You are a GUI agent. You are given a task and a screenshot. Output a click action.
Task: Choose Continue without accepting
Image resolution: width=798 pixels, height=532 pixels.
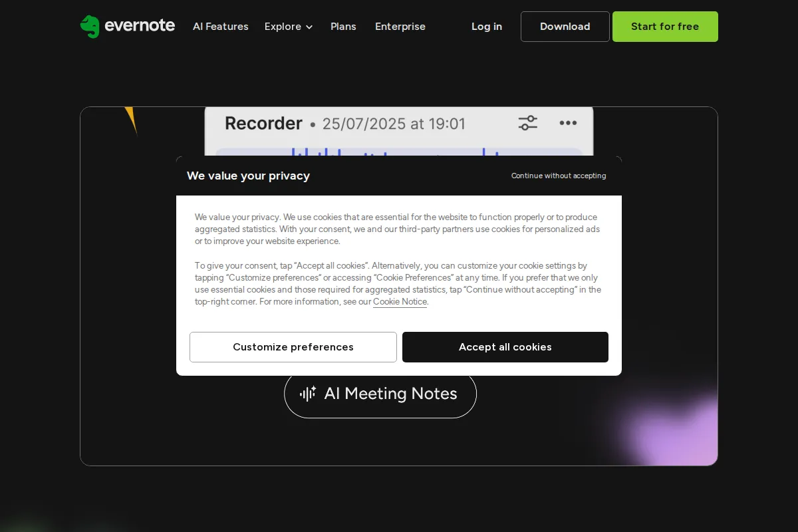point(558,176)
